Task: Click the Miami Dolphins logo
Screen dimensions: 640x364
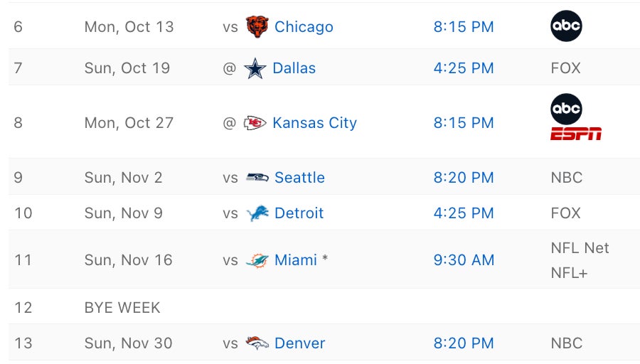Action: 257,260
